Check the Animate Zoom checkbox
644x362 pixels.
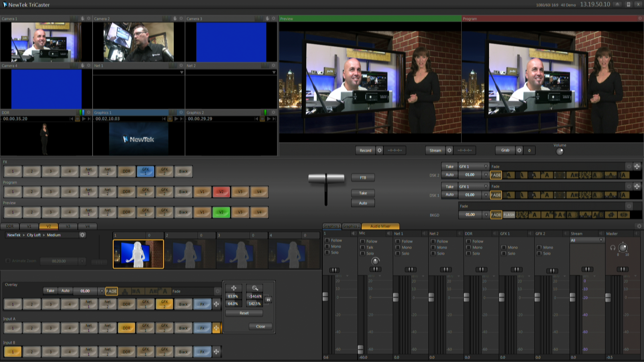point(8,261)
